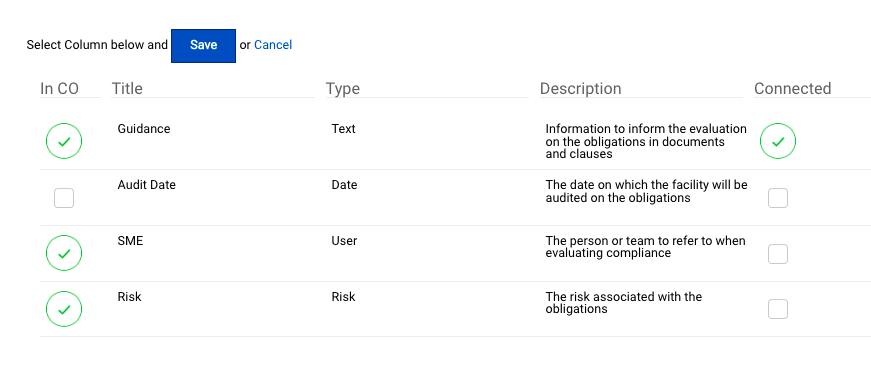Uncheck the In CO checkmark for Guidance
This screenshot has height=375, width=871.
coord(64,141)
